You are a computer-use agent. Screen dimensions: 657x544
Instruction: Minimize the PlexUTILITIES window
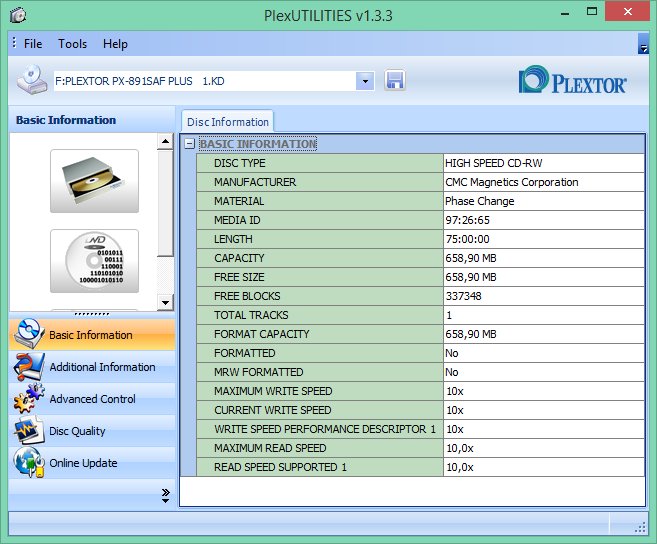point(565,13)
